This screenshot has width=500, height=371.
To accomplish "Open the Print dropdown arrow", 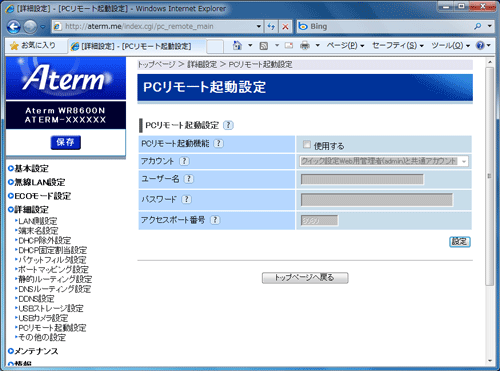I will pos(318,46).
